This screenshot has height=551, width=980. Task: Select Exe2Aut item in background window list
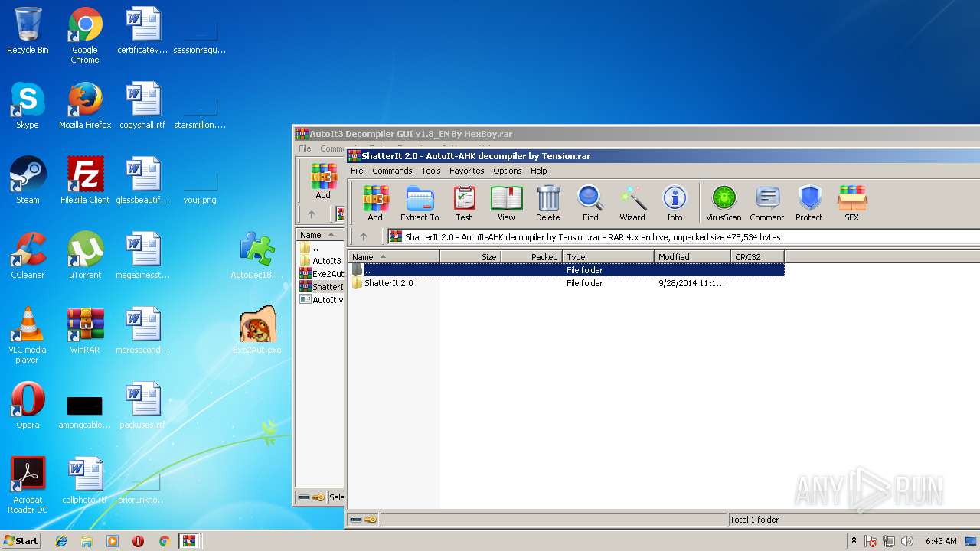pos(322,274)
